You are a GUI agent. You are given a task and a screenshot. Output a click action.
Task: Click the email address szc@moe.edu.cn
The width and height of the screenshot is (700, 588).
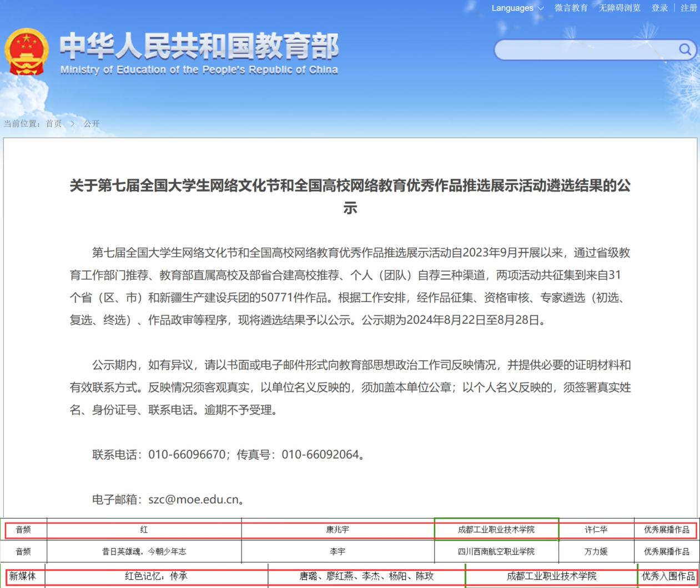(x=194, y=499)
